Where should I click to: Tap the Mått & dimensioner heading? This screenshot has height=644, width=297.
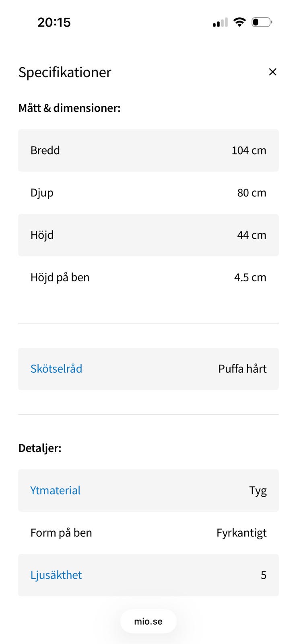pos(69,108)
